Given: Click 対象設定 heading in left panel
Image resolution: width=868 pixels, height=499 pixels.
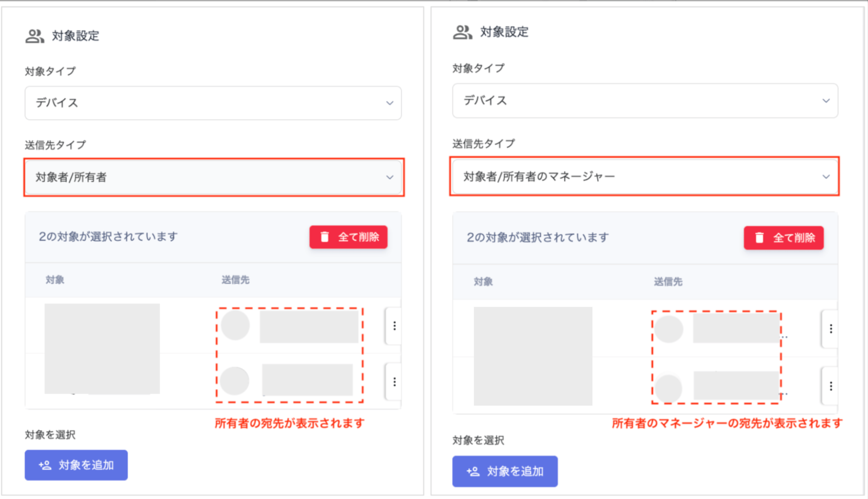Looking at the screenshot, I should [x=76, y=36].
